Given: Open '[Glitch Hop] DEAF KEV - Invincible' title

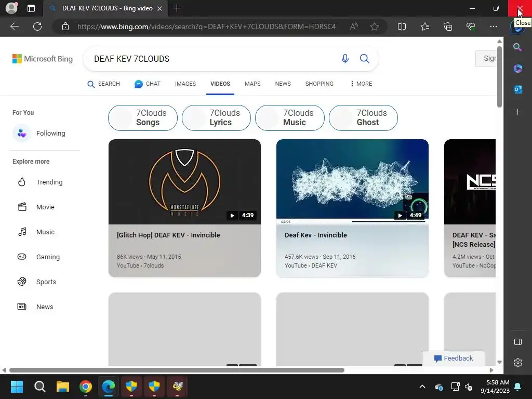Looking at the screenshot, I should [168, 235].
